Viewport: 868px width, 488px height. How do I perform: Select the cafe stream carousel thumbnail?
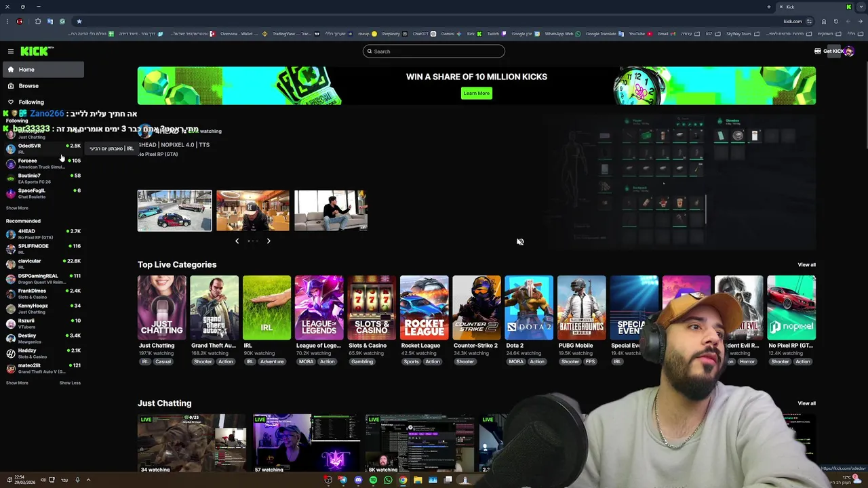tap(252, 211)
